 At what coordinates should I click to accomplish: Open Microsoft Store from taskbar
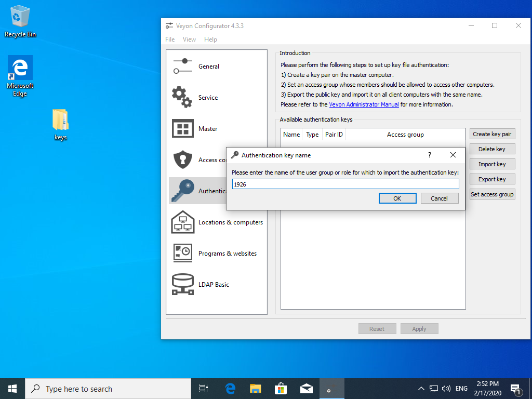point(281,389)
